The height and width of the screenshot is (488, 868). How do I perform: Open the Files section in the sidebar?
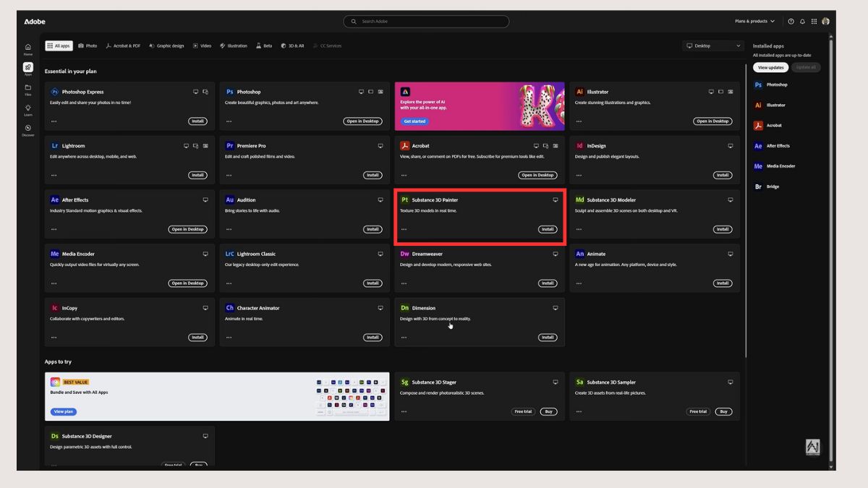tap(27, 89)
